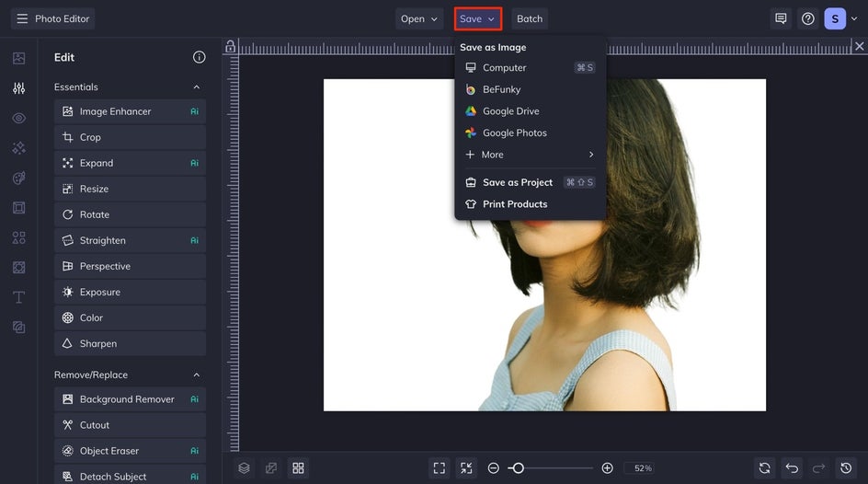
Task: Click the zoom in plus icon
Action: click(x=607, y=468)
